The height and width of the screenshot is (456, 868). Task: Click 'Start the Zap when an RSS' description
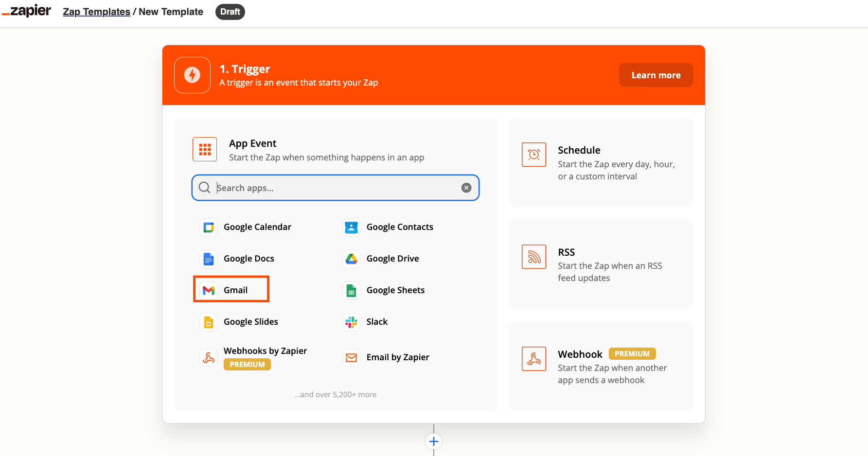[x=610, y=272]
